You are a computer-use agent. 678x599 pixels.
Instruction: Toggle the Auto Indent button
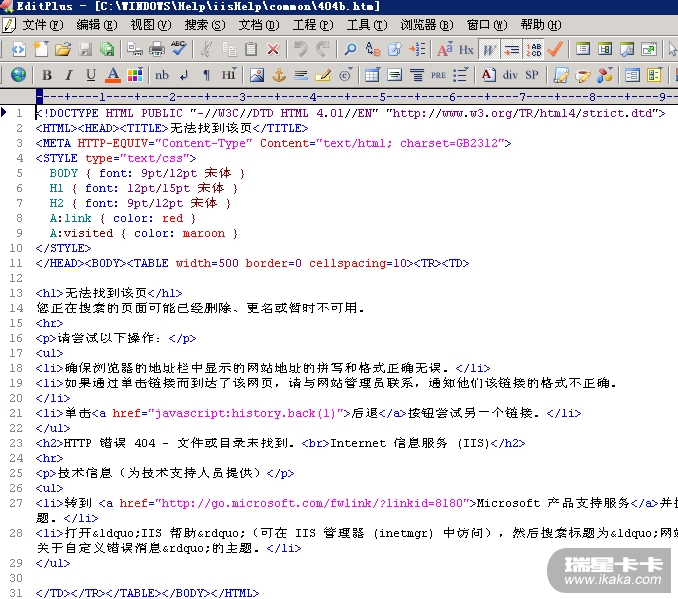[511, 49]
